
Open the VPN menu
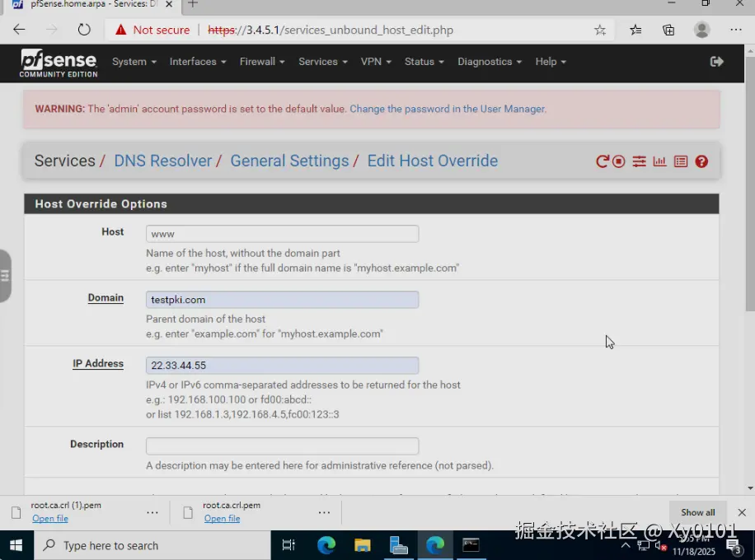[376, 62]
